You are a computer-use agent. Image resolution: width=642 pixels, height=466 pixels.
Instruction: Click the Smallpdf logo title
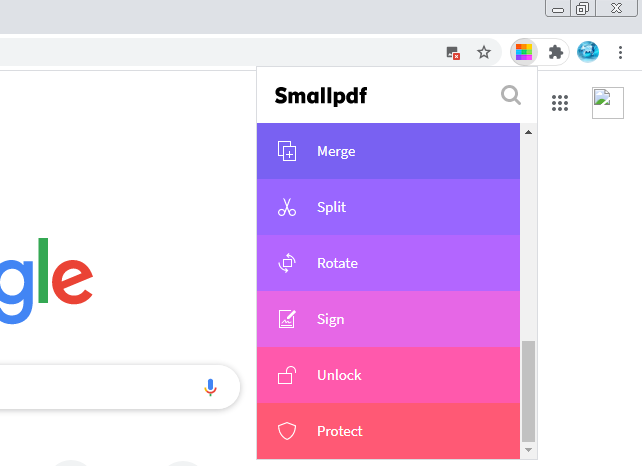(321, 96)
